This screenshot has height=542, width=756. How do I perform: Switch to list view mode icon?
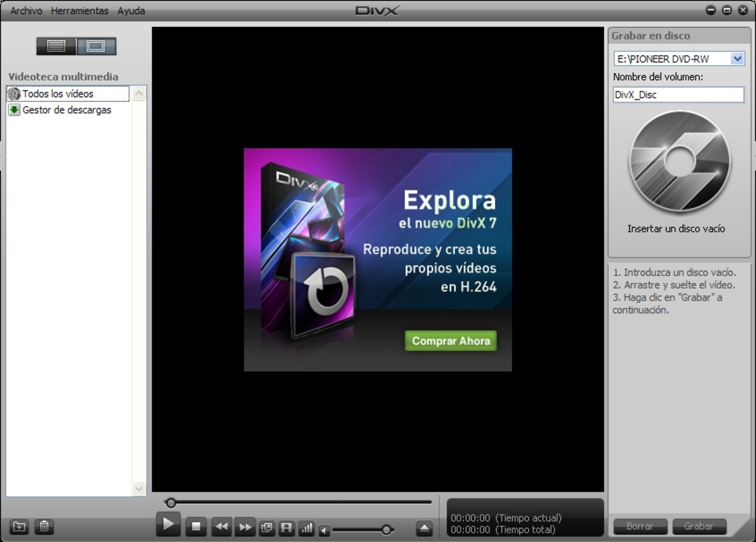(x=56, y=46)
